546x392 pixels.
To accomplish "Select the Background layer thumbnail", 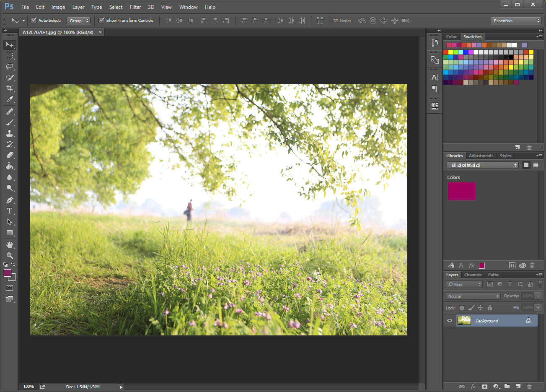I will pyautogui.click(x=464, y=321).
